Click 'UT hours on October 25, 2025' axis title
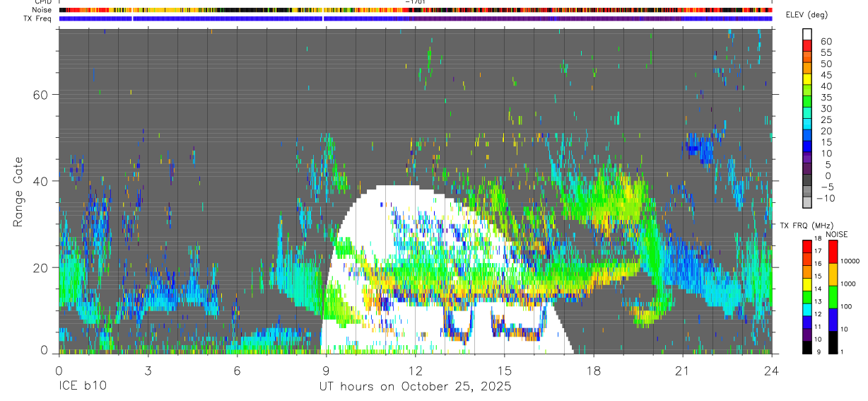 pyautogui.click(x=415, y=387)
